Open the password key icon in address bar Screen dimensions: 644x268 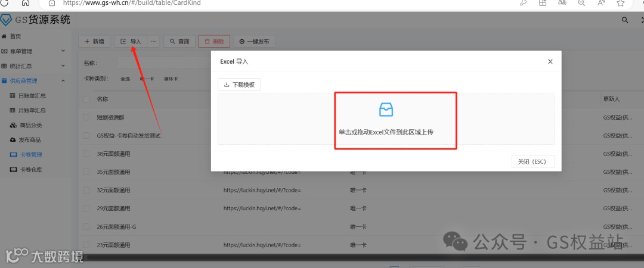click(x=523, y=2)
